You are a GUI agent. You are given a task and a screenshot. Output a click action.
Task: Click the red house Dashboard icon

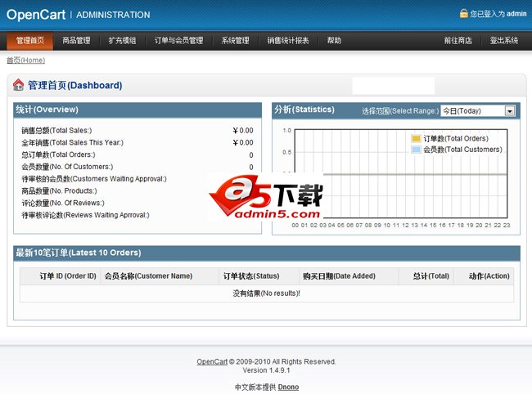coord(18,85)
